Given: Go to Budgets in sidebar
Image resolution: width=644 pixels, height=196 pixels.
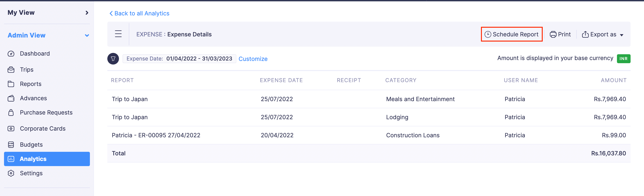Looking at the screenshot, I should (31, 145).
